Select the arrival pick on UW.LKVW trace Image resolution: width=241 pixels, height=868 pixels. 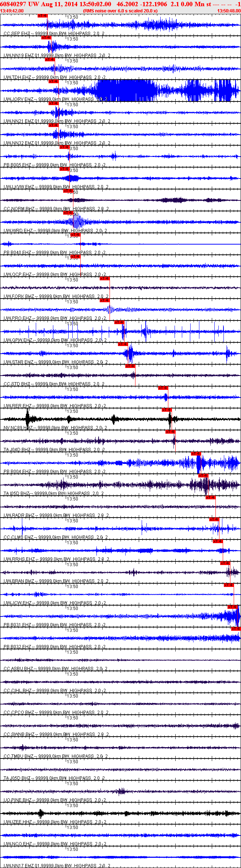click(64, 169)
